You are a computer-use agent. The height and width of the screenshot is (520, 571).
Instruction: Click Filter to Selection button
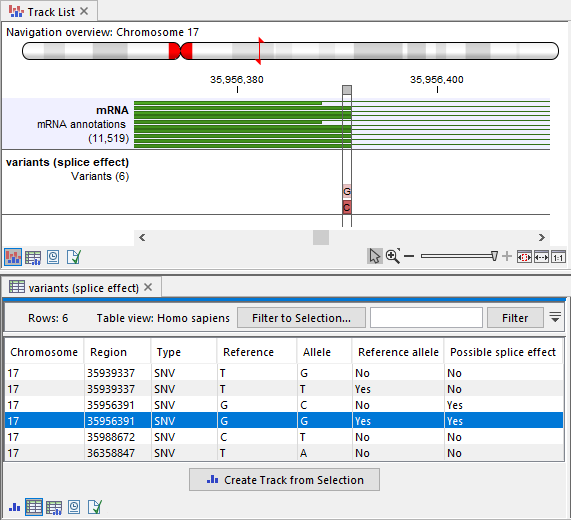point(301,318)
